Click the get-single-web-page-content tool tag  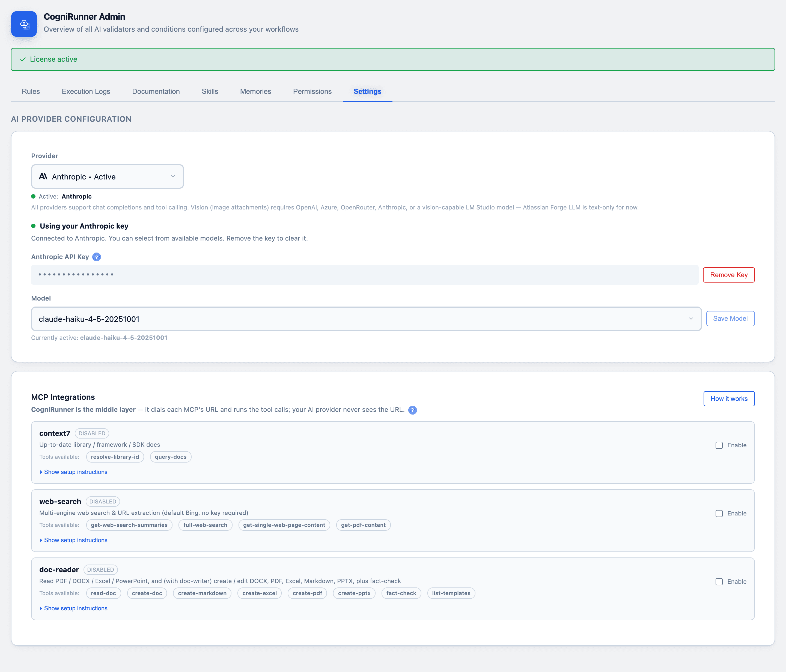[284, 525]
